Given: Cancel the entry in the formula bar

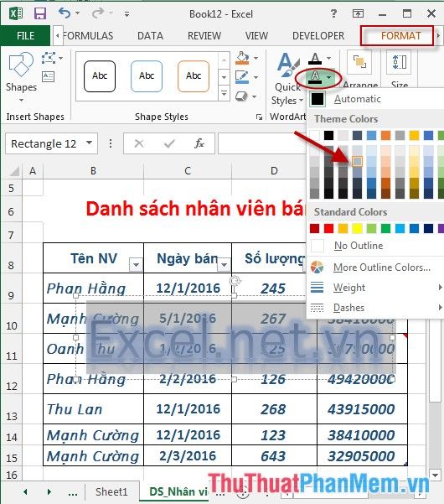Looking at the screenshot, I should [139, 143].
